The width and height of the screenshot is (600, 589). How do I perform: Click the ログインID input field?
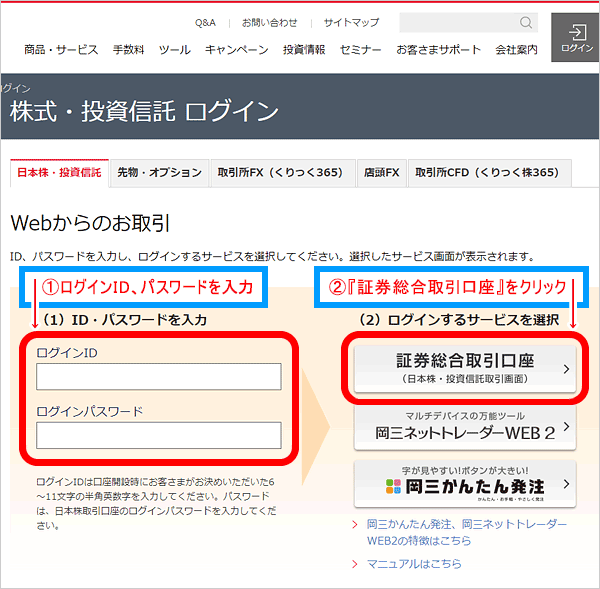pos(159,377)
